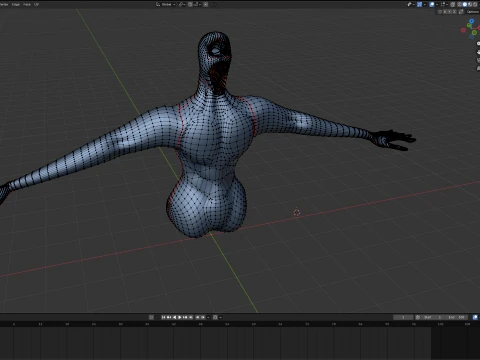
Task: Click the green Y axis on navigation gizmo
Action: click(469, 25)
